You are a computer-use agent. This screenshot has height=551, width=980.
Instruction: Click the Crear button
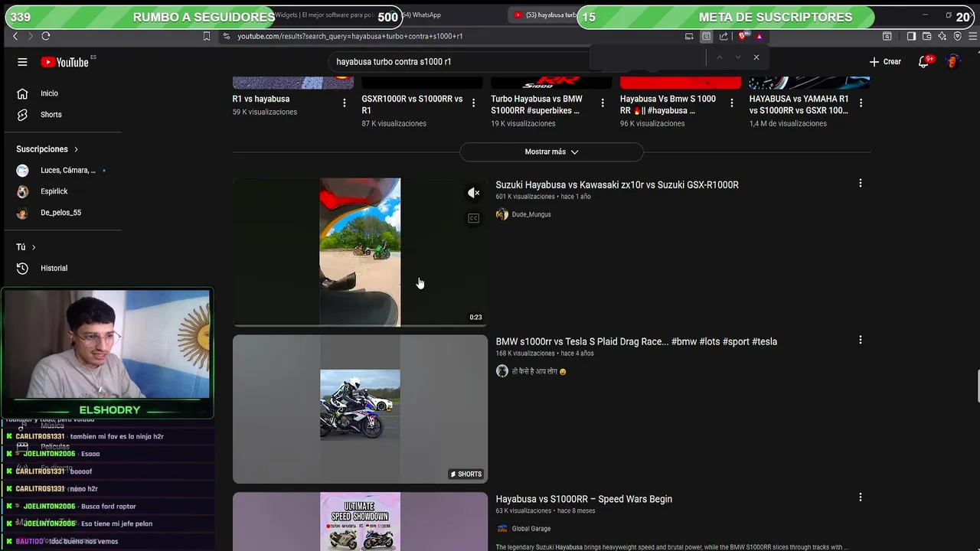[x=885, y=62]
